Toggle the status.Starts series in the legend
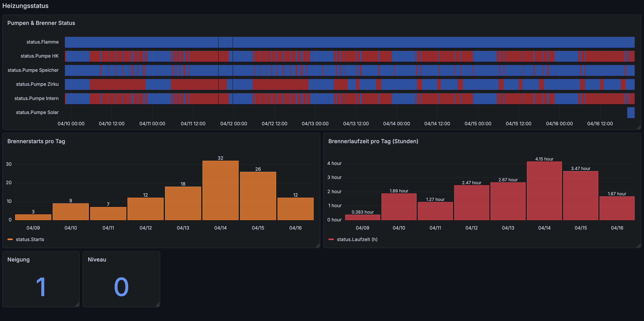 click(30, 239)
